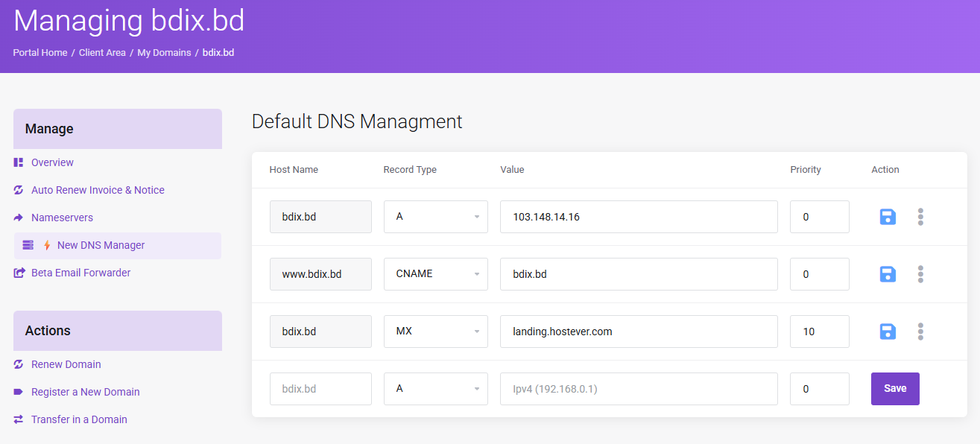Click the purple Save button
The width and height of the screenshot is (980, 444).
pos(894,389)
